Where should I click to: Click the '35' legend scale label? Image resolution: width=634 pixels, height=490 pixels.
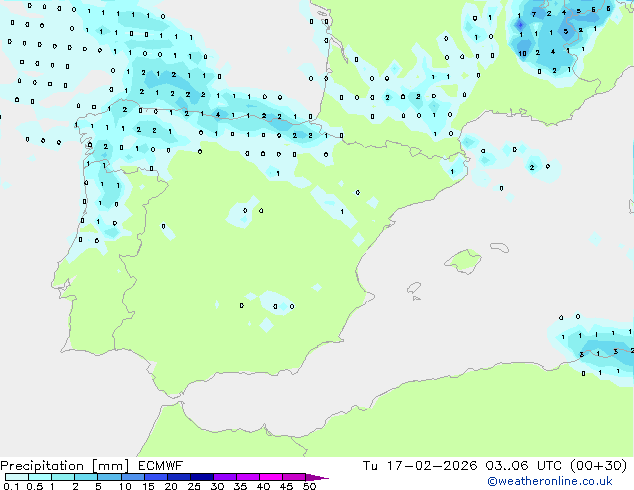(x=240, y=486)
